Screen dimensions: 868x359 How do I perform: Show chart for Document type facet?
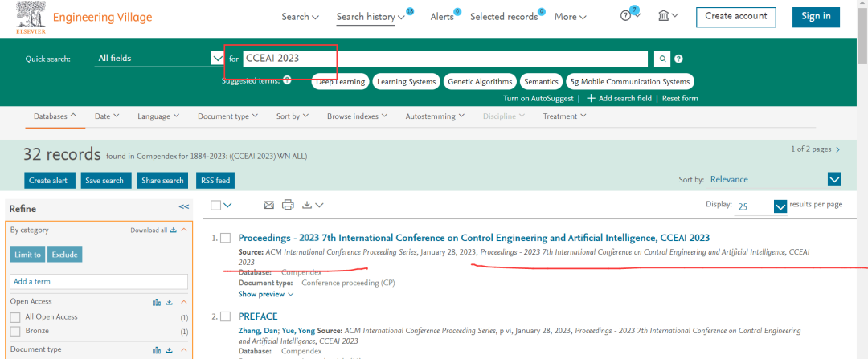point(157,349)
